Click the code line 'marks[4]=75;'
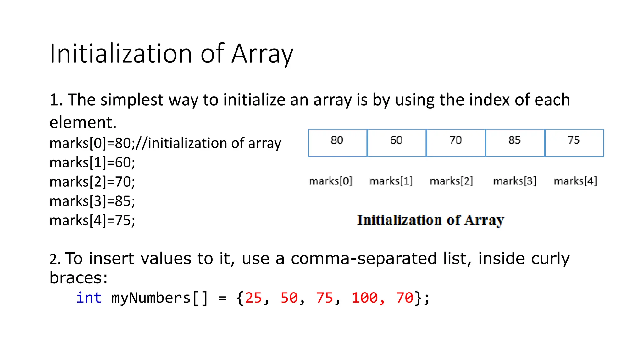This screenshot has height=362, width=644. tap(92, 220)
